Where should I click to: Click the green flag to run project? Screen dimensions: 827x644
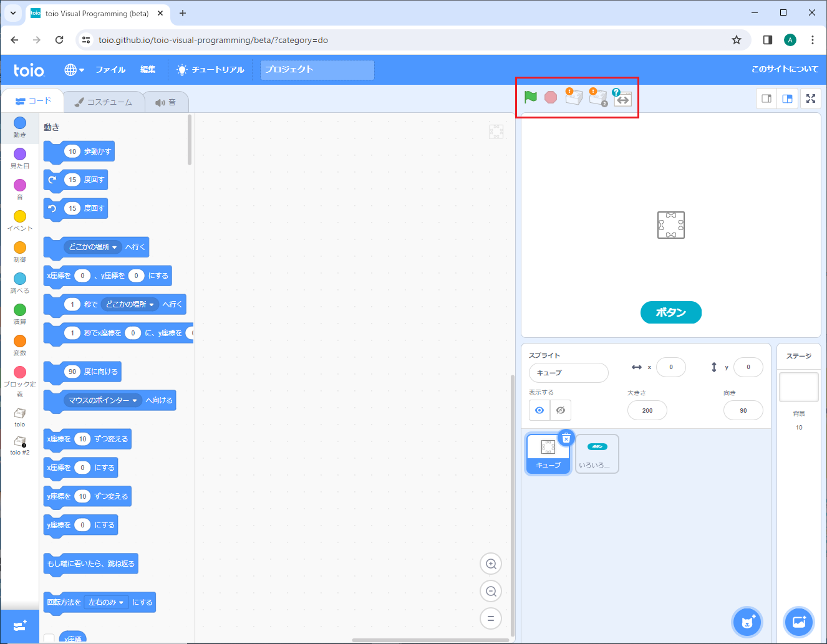coord(530,97)
